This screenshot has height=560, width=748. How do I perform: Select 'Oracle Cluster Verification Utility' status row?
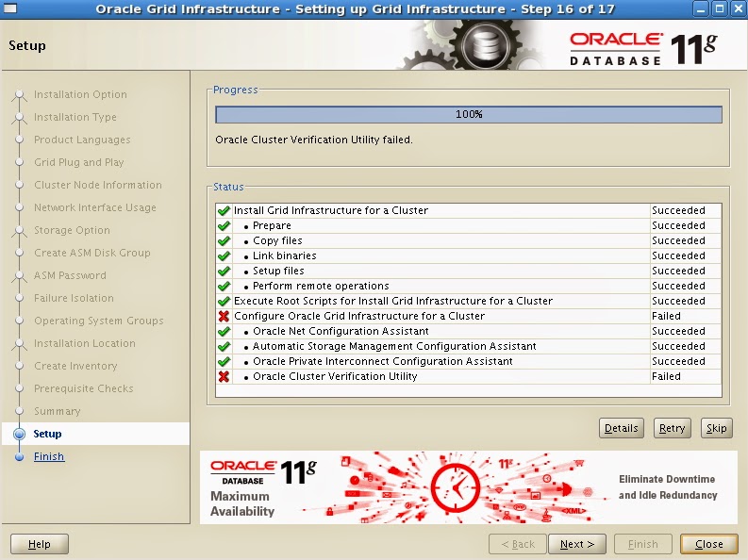(x=469, y=376)
